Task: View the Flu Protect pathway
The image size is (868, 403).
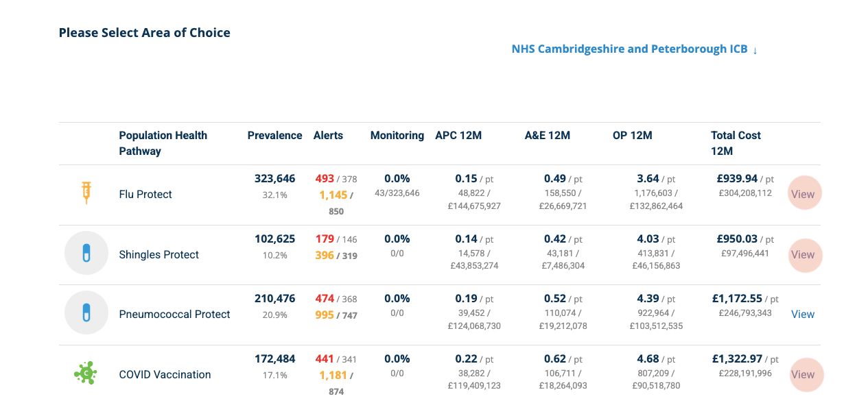Action: (x=804, y=194)
